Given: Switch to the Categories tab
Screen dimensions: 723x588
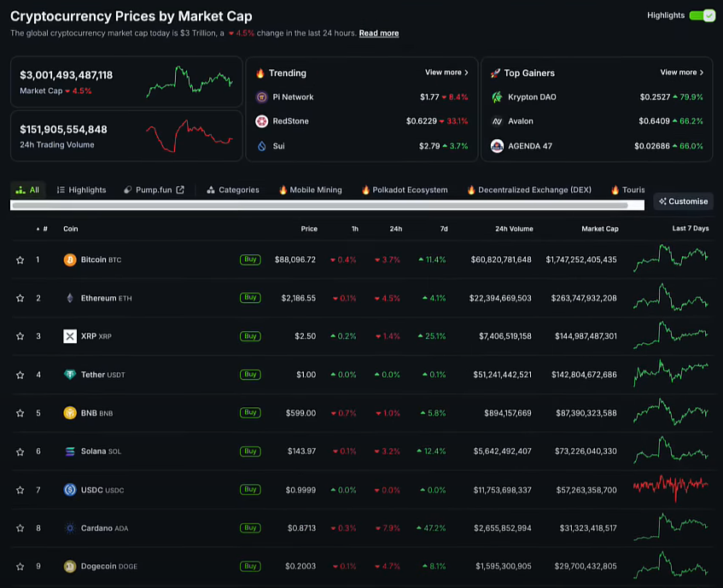Looking at the screenshot, I should (233, 189).
